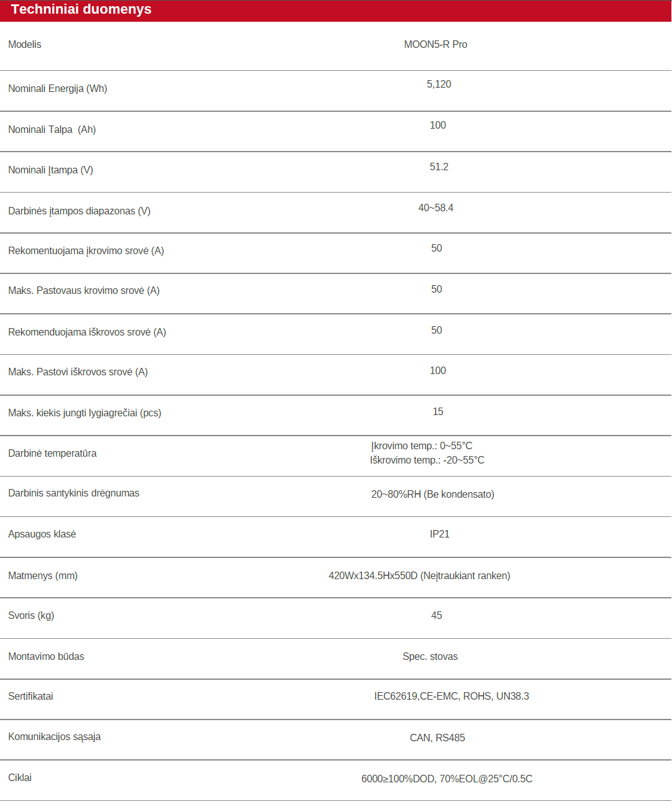
Task: Click the Nominali Talpa (Ah) label
Action: 52,130
